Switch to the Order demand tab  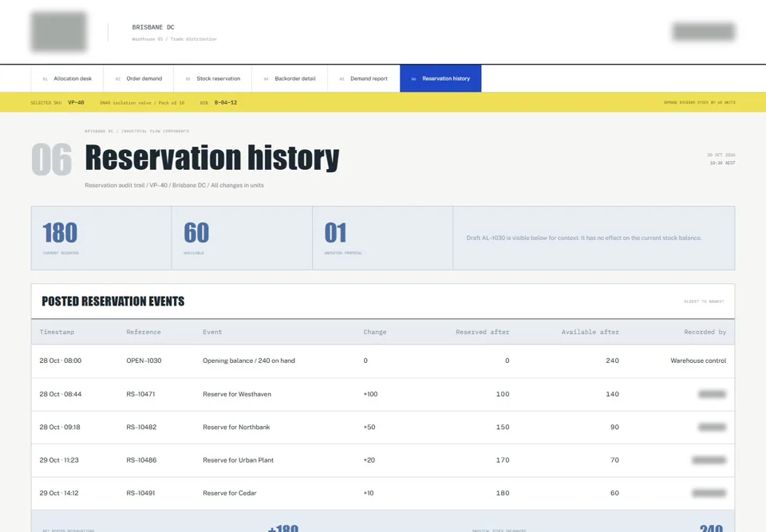(x=138, y=79)
